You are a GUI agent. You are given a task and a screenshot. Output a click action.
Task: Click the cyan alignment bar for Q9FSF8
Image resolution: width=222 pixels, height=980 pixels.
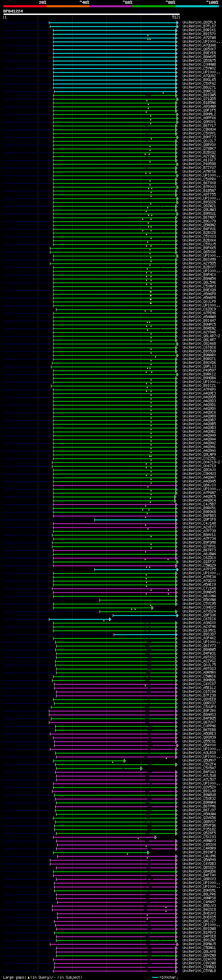[x=136, y=520]
